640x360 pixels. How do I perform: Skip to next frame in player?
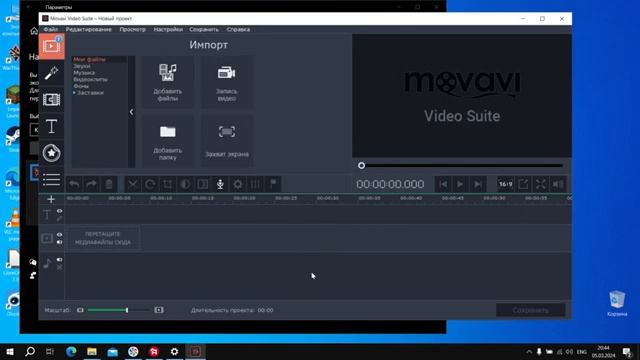478,184
